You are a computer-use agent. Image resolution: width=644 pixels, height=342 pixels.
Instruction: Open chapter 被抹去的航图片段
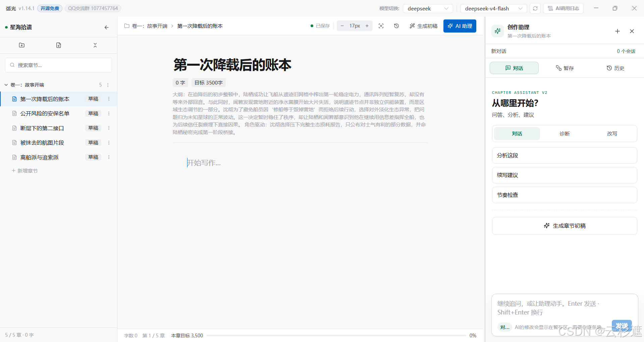click(42, 143)
